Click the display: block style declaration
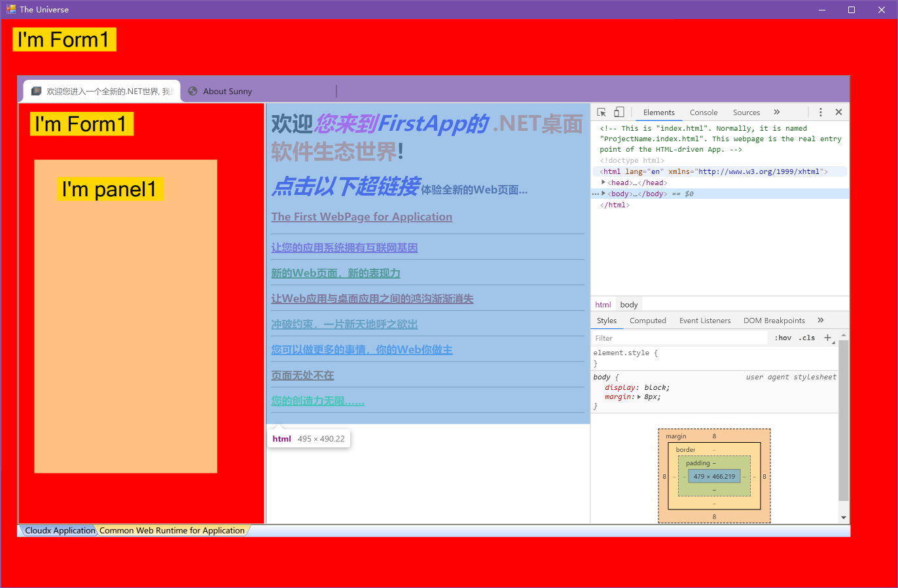The width and height of the screenshot is (898, 588). click(x=637, y=387)
